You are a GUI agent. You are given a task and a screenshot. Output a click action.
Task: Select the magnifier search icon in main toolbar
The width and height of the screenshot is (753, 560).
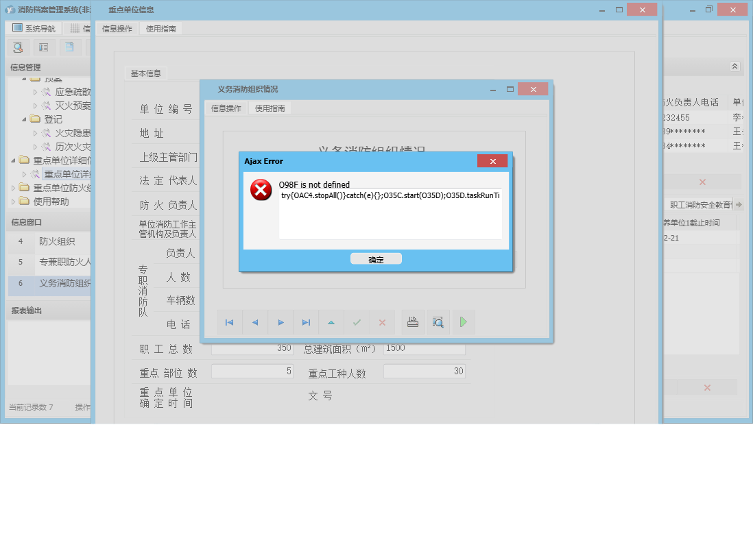pyautogui.click(x=18, y=47)
